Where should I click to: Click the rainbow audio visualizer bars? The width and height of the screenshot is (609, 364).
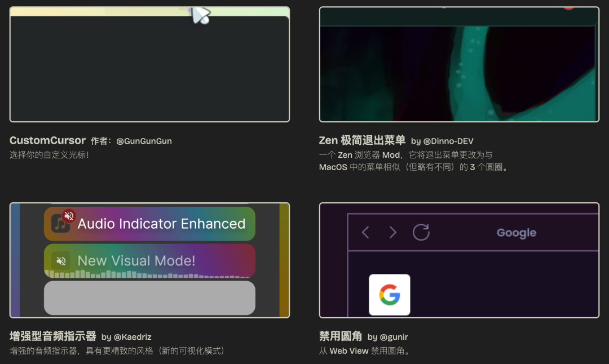coord(149,276)
